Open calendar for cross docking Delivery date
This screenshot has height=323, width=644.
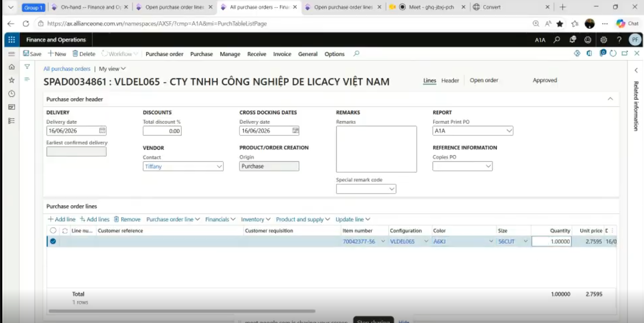click(x=295, y=131)
